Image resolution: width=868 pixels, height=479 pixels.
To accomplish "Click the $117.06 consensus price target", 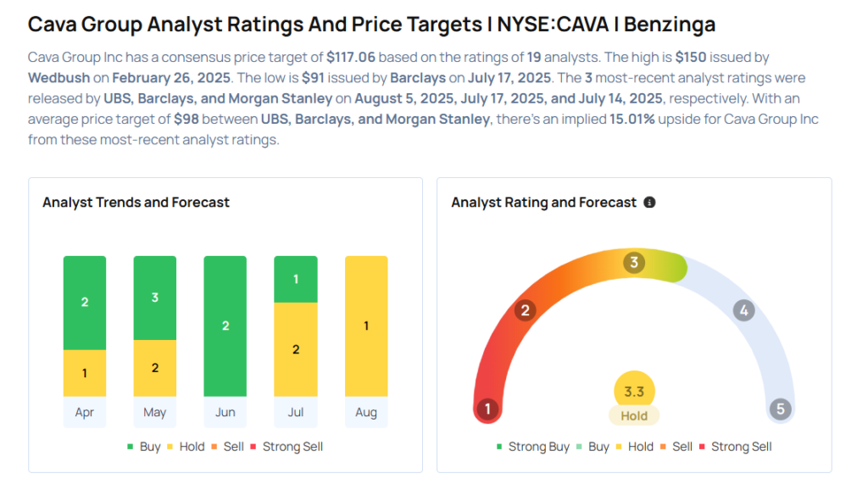I will click(x=354, y=58).
